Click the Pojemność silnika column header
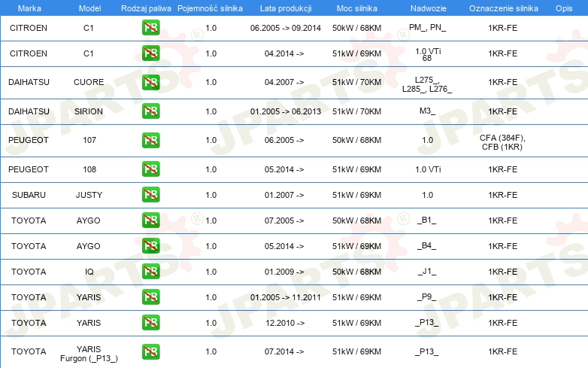Screen dimensions: 588x368 click(x=210, y=8)
